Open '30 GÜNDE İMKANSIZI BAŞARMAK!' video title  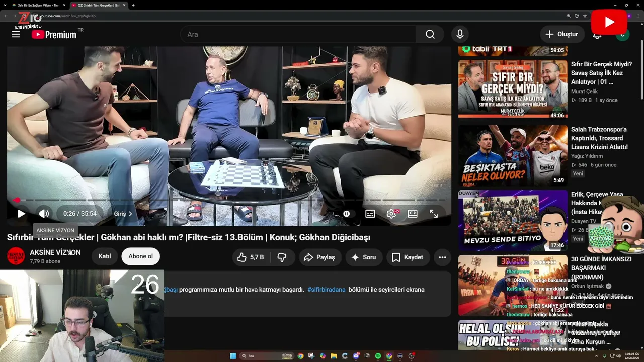pyautogui.click(x=601, y=268)
